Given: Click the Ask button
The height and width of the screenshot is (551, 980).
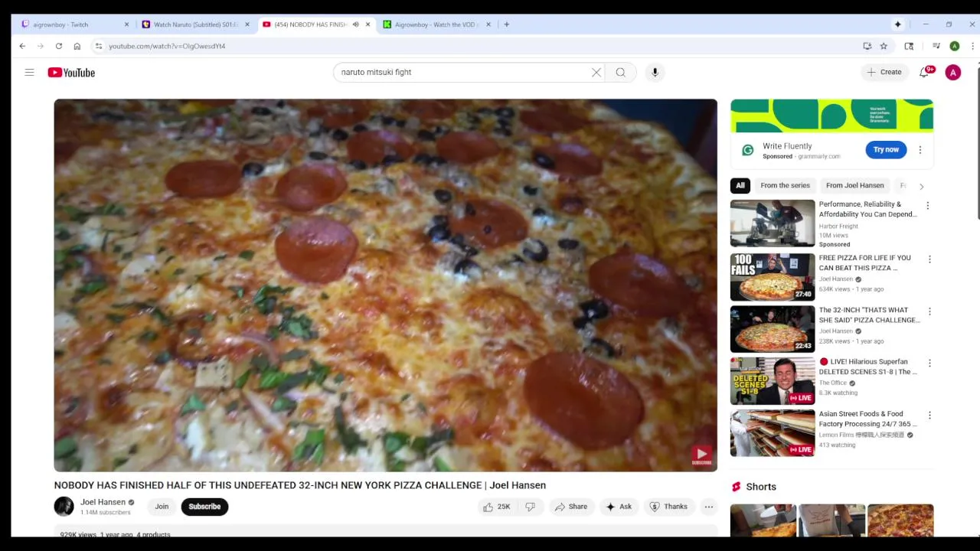Looking at the screenshot, I should click(x=619, y=507).
